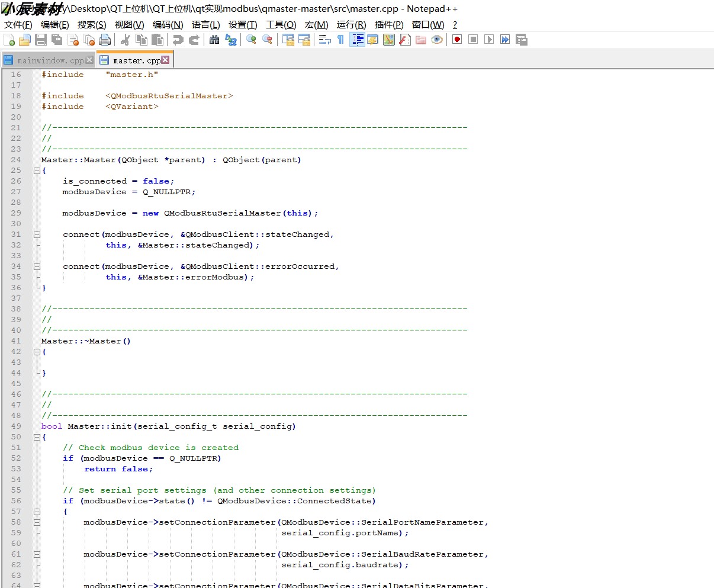This screenshot has height=588, width=714.
Task: Open Find using the binoculars icon
Action: click(214, 40)
